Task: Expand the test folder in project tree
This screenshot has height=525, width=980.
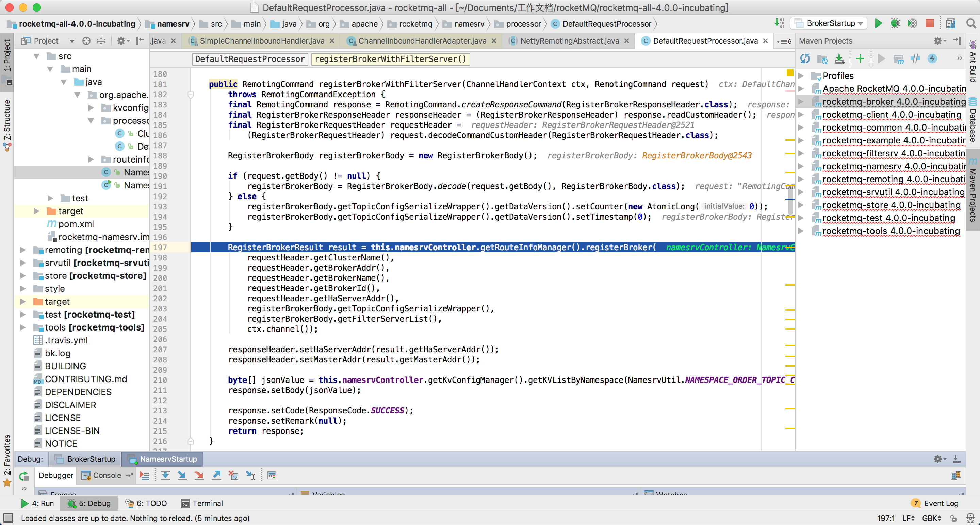Action: tap(50, 198)
